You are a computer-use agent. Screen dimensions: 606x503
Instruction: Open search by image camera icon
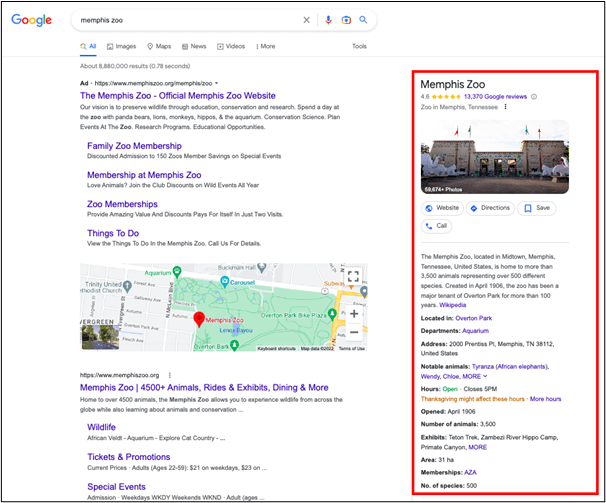(346, 20)
